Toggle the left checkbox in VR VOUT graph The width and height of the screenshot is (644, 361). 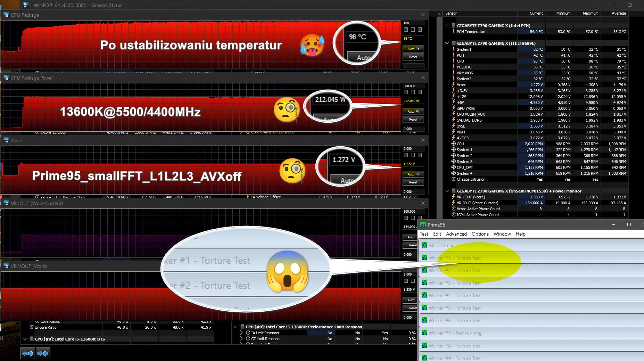406,281
